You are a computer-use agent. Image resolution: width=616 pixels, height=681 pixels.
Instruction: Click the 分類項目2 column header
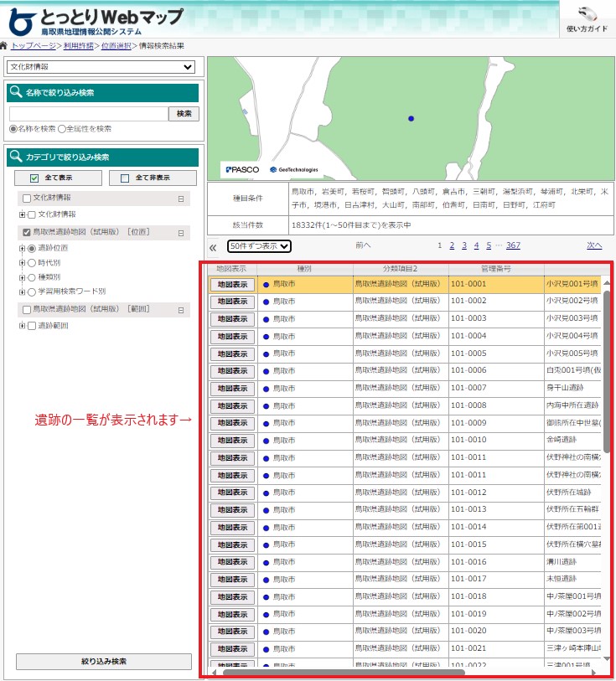point(401,269)
